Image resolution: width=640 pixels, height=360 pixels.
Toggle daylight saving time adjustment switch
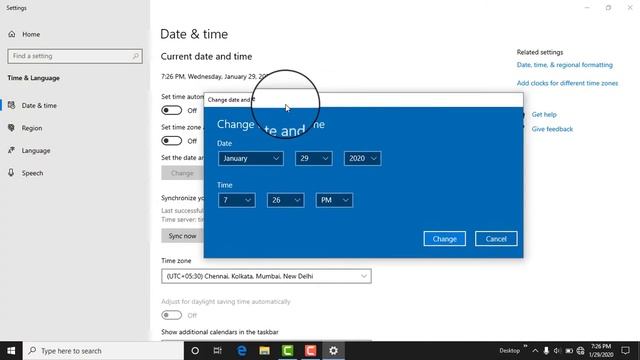171,315
